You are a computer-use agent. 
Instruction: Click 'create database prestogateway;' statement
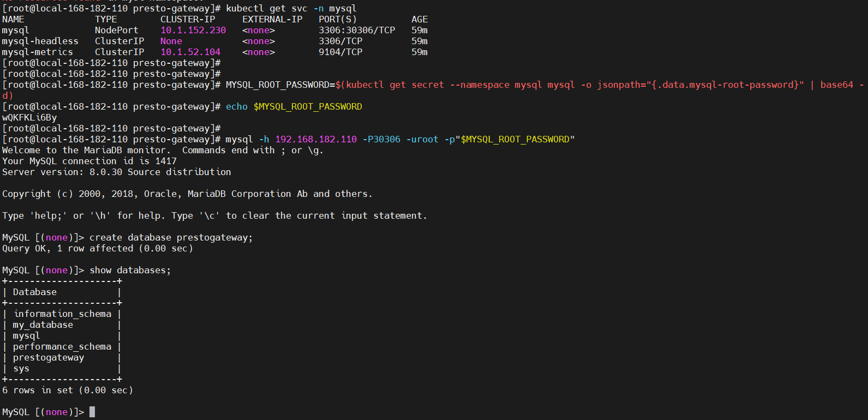[x=171, y=238]
